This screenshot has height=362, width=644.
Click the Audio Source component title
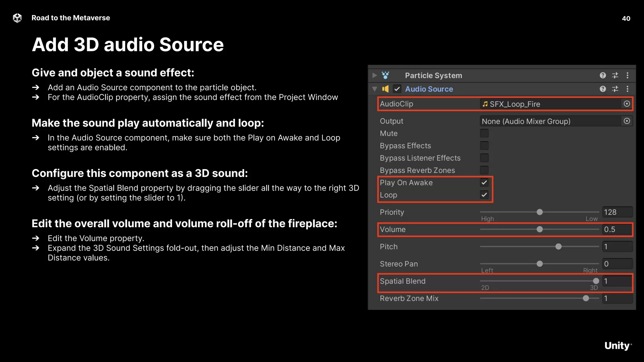(x=429, y=89)
